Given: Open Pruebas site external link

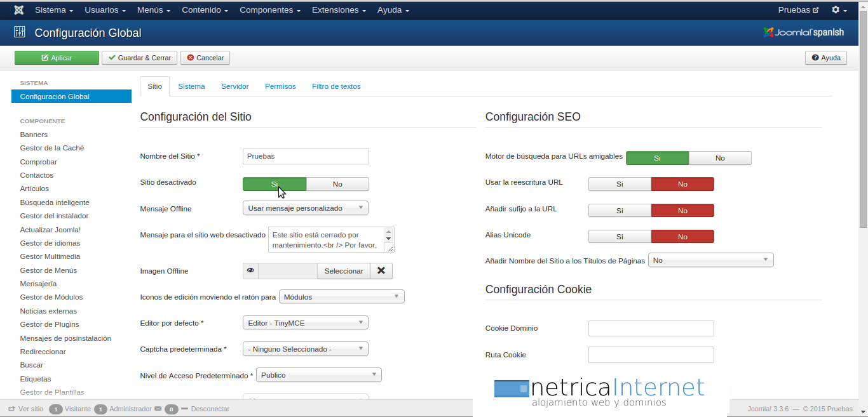Looking at the screenshot, I should click(798, 10).
